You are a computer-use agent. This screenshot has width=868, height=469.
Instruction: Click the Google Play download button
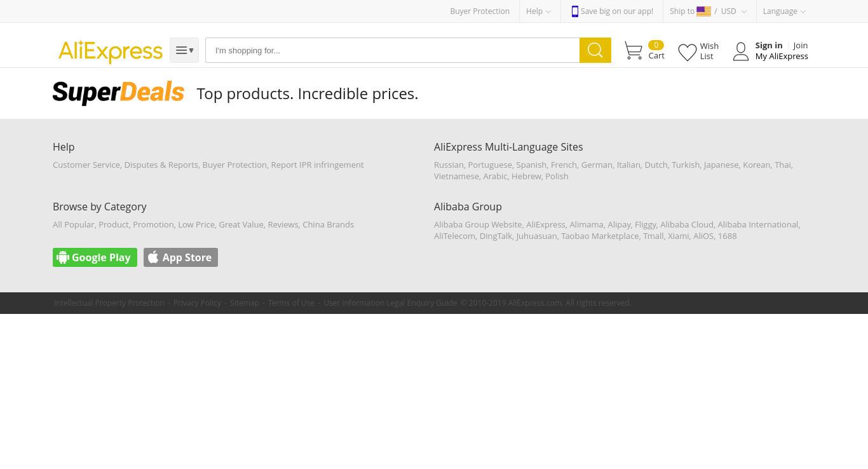pyautogui.click(x=95, y=257)
